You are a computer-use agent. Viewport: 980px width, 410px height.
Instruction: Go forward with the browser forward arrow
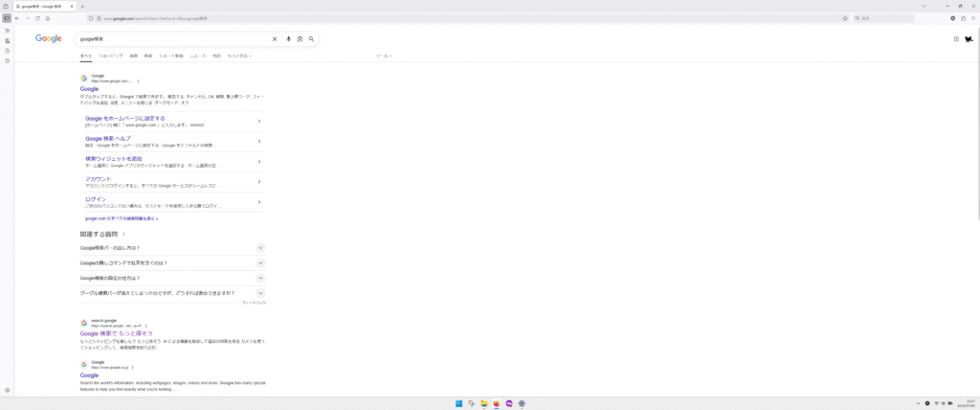[x=27, y=18]
